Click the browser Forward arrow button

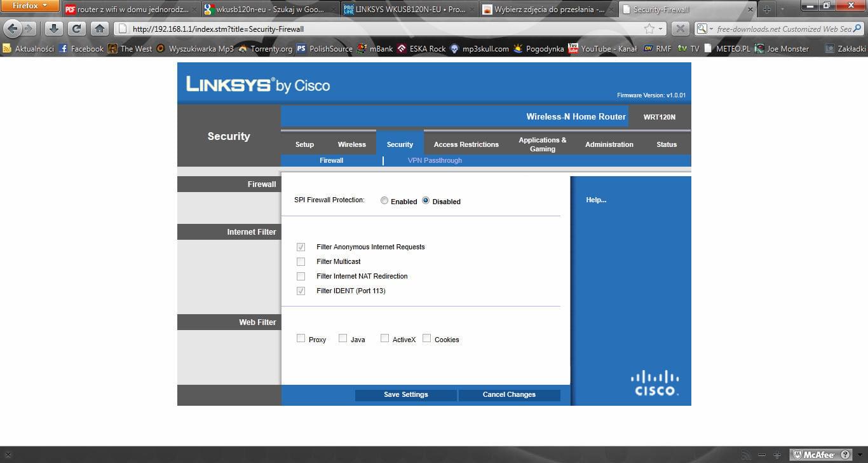[x=29, y=29]
